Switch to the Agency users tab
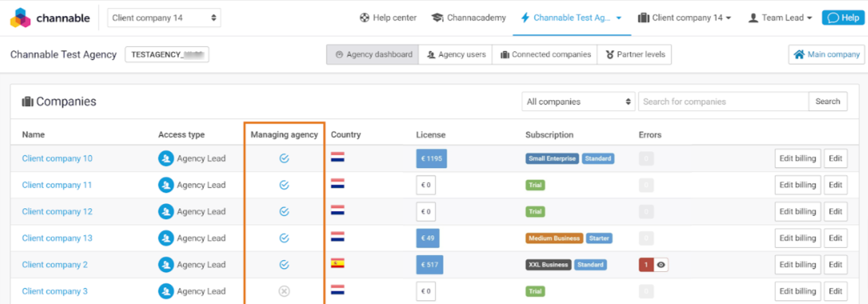Screen dimensions: 868x304 pos(456,55)
